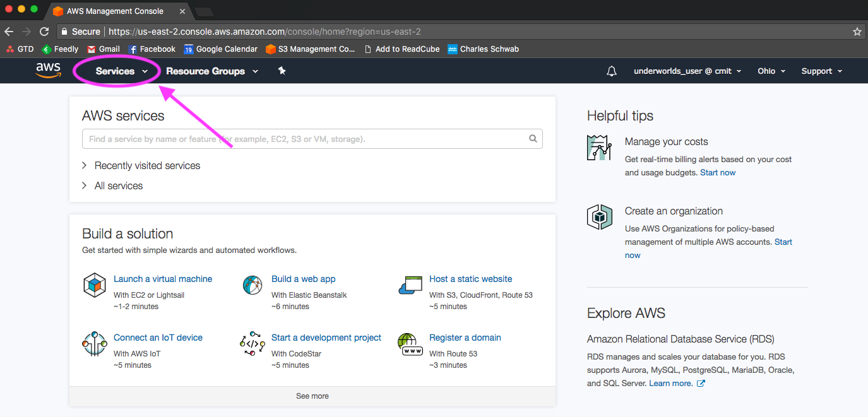This screenshot has width=868, height=417.
Task: Bookmark this page with the star icon
Action: (x=857, y=32)
